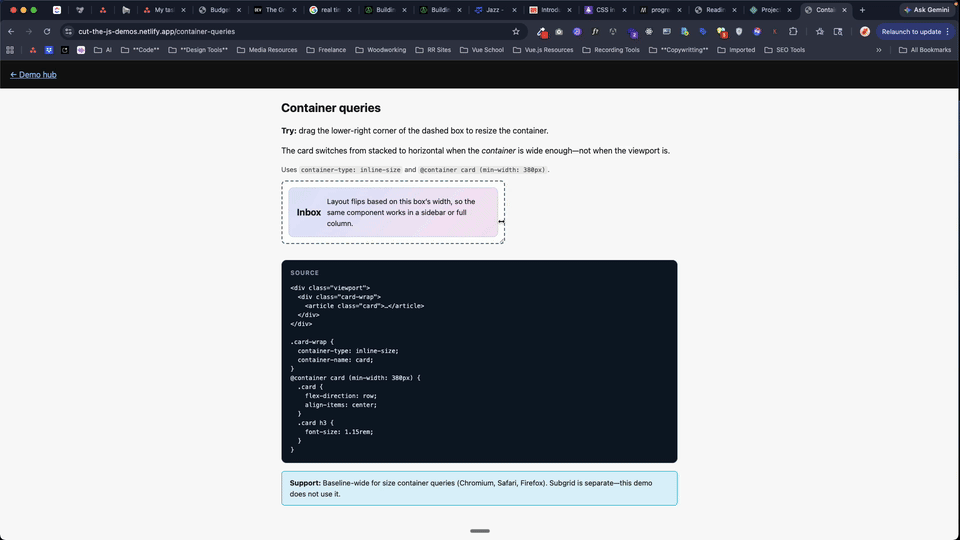Click the SOURCE label in code block
Viewport: 960px width, 540px height.
point(304,273)
